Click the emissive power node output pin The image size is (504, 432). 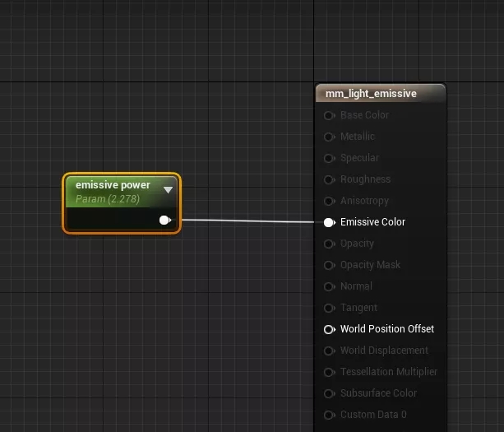(164, 220)
